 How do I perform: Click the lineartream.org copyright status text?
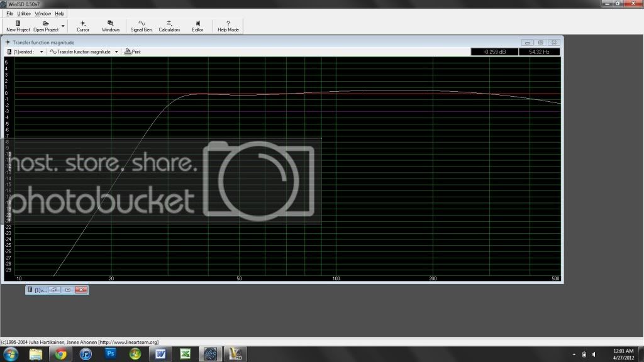80,342
